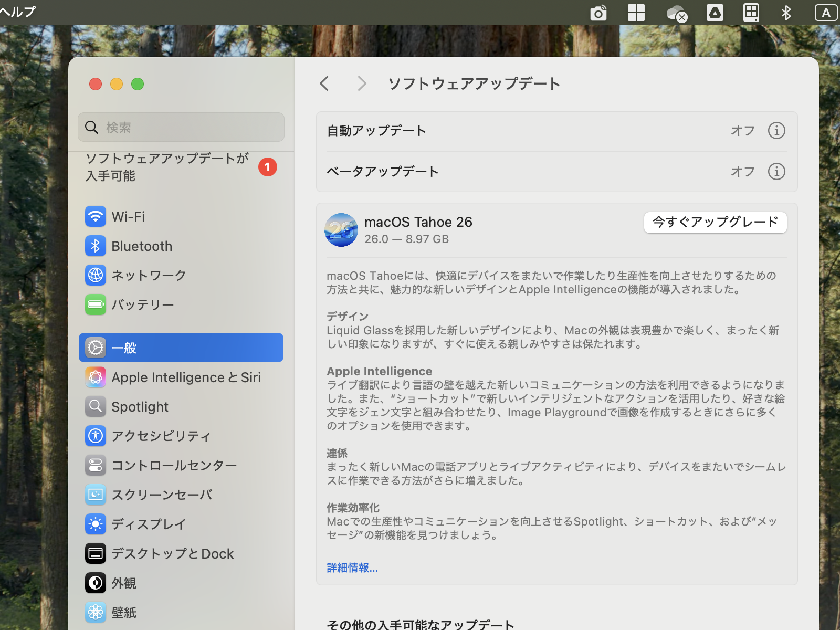This screenshot has width=840, height=630.
Task: Open ヘルプ menu in menu bar
Action: (x=17, y=12)
